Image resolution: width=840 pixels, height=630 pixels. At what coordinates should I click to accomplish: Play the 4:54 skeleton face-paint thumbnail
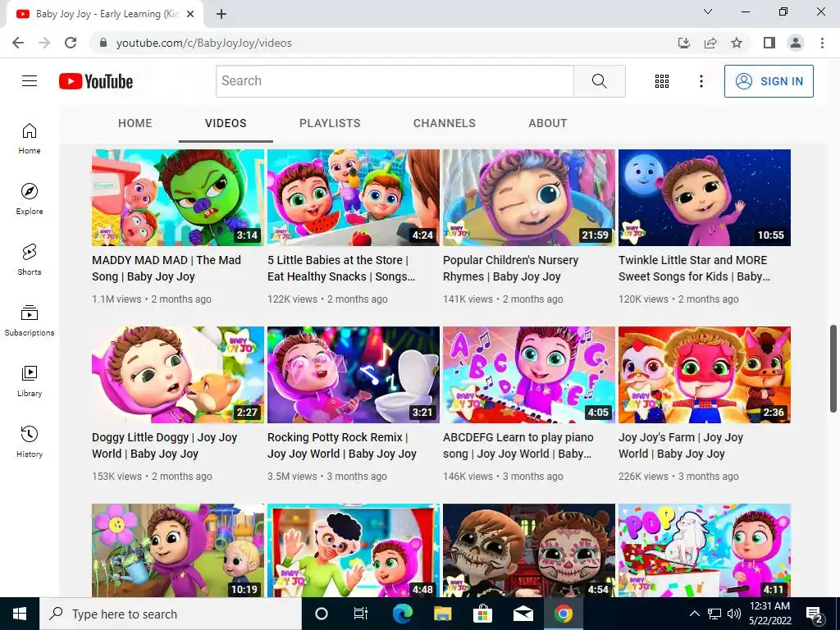click(529, 550)
